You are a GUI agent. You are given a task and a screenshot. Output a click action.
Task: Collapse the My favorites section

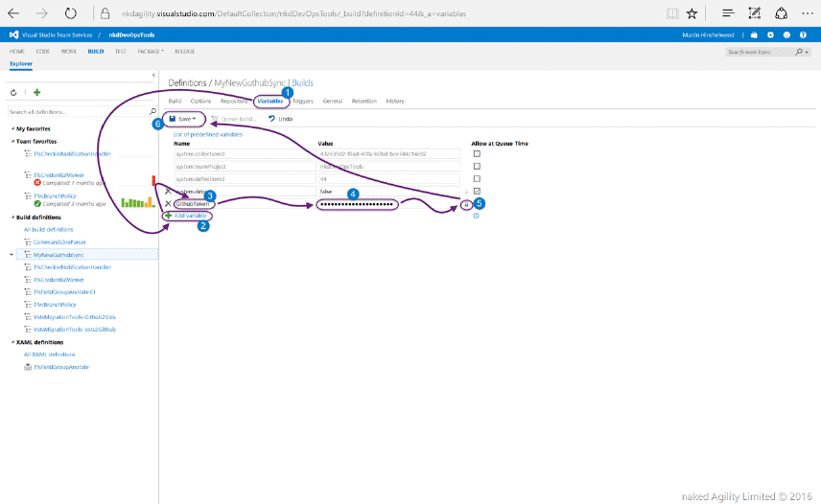pos(12,128)
